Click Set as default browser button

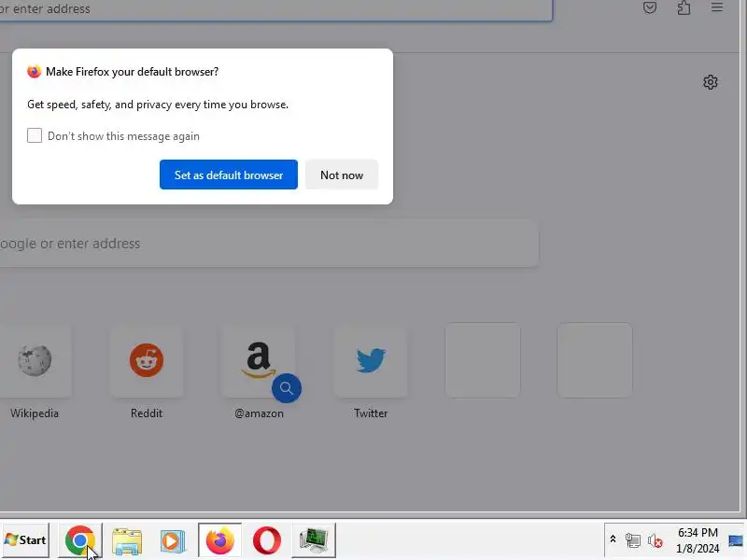point(228,175)
